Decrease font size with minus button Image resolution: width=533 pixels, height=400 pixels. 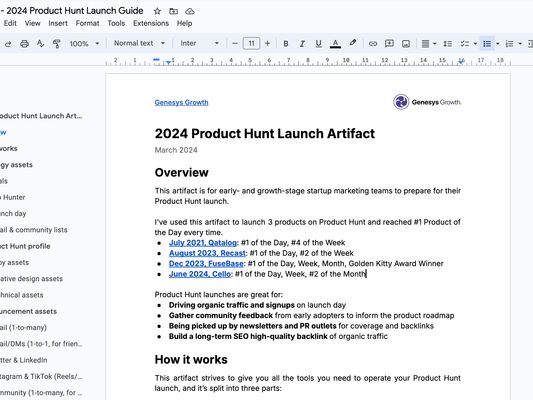coord(235,44)
